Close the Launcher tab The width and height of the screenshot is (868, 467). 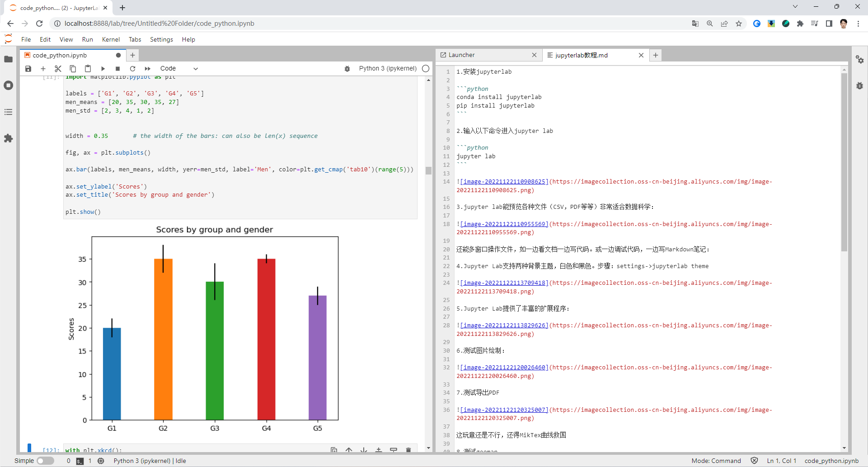click(x=535, y=55)
